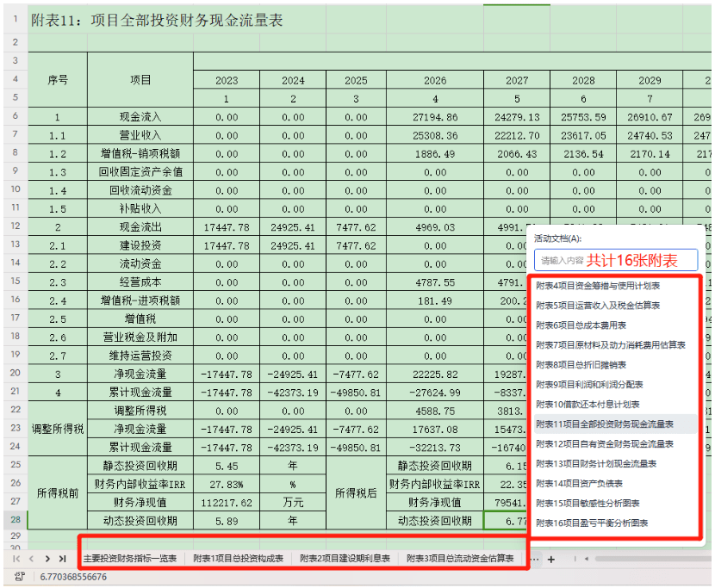Click the 所得税后 merged cell
The height and width of the screenshot is (588, 715).
pyautogui.click(x=356, y=493)
